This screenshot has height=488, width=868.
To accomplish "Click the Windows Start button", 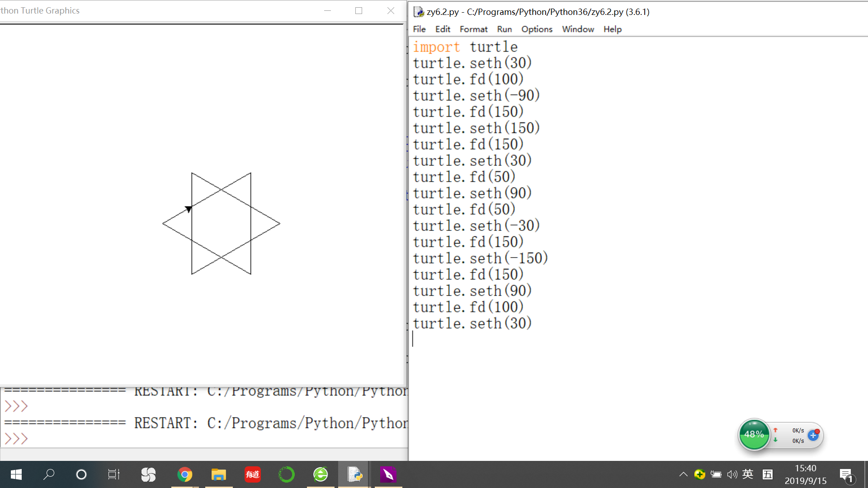I will (x=16, y=474).
